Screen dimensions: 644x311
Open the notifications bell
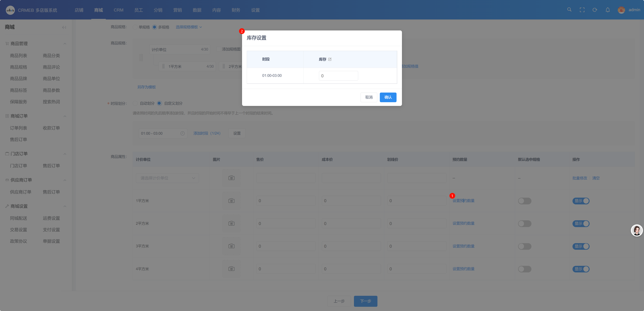pos(607,10)
